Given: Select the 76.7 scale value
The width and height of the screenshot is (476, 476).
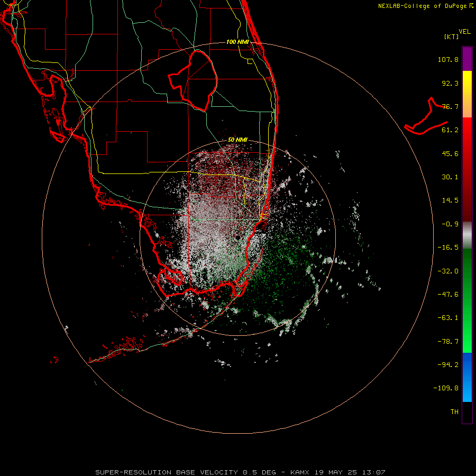Looking at the screenshot, I should pos(450,106).
